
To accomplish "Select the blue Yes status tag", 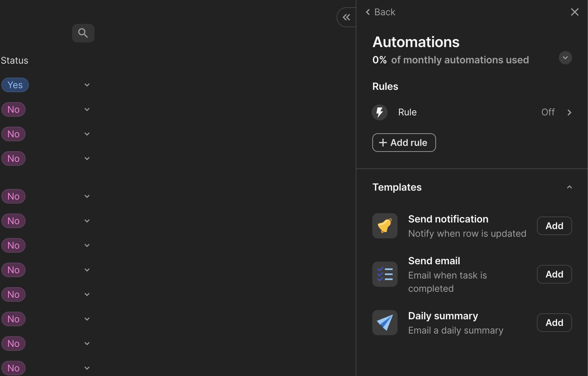I will point(15,85).
